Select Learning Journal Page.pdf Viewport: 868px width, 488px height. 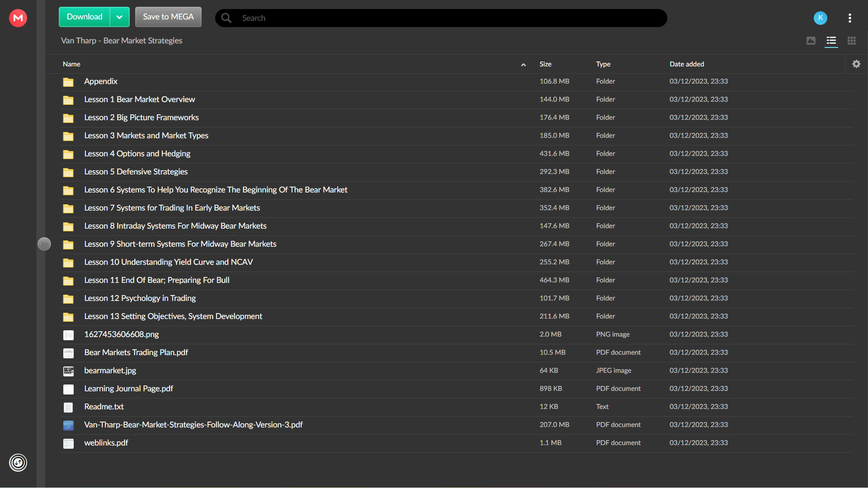129,389
